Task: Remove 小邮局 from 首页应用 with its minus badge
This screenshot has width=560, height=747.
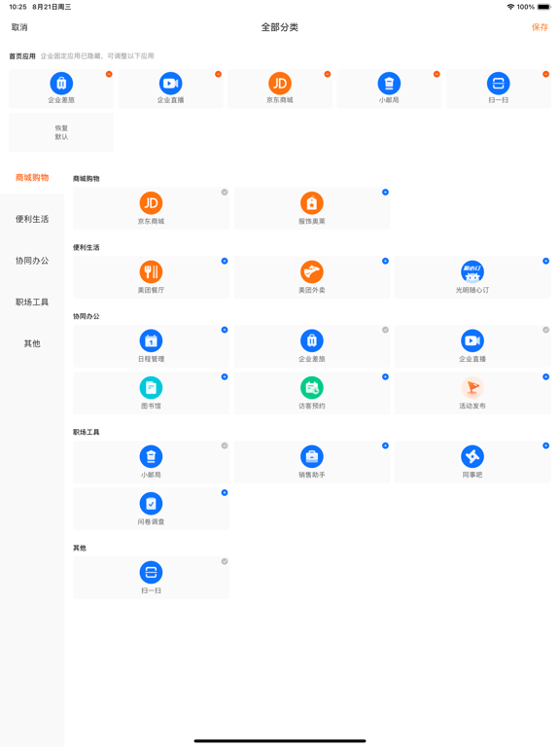Action: (x=437, y=74)
